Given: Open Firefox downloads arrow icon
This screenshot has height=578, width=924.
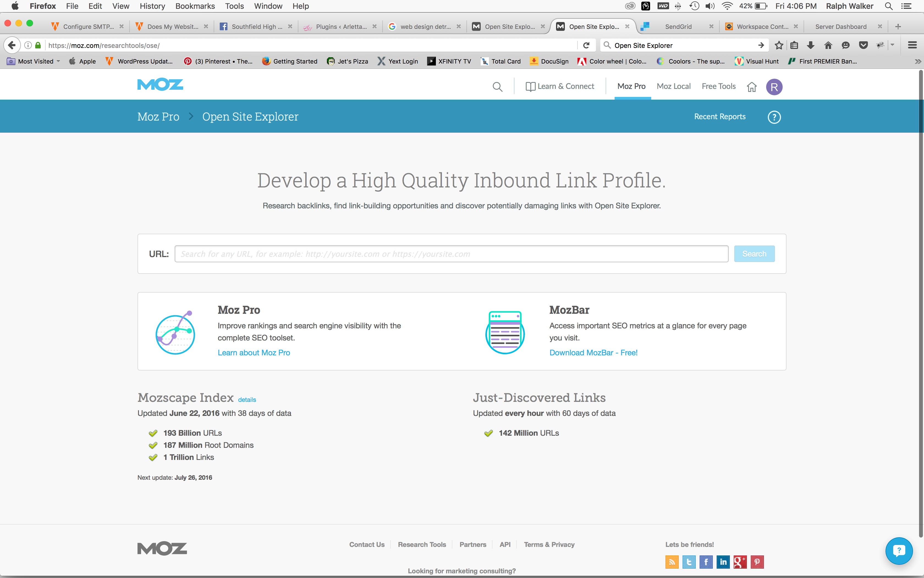Looking at the screenshot, I should [811, 45].
